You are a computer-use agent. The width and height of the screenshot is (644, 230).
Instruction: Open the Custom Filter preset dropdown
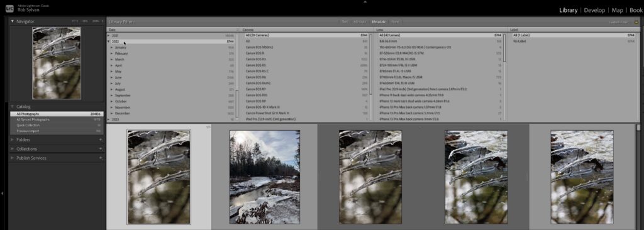[x=618, y=22]
